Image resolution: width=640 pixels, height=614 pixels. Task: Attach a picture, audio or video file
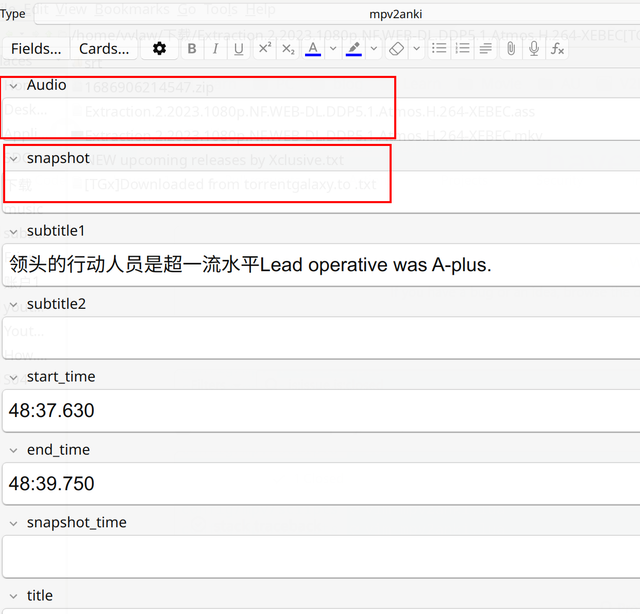coord(511,49)
